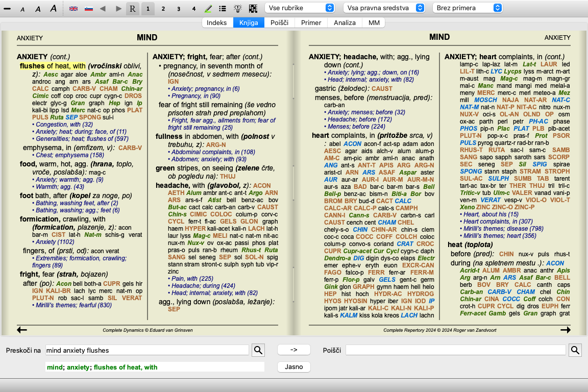Toggle the R remedies button

(133, 9)
